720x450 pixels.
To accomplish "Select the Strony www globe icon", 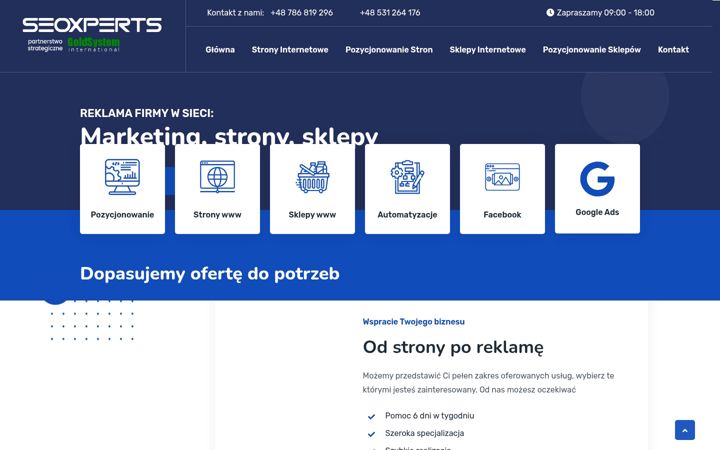I will click(217, 177).
